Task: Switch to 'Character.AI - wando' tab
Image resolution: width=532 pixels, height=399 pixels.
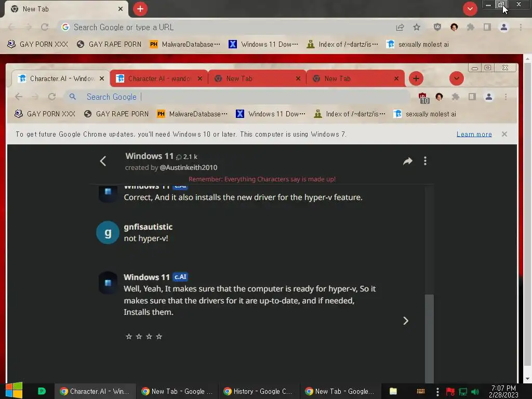Action: pos(156,79)
